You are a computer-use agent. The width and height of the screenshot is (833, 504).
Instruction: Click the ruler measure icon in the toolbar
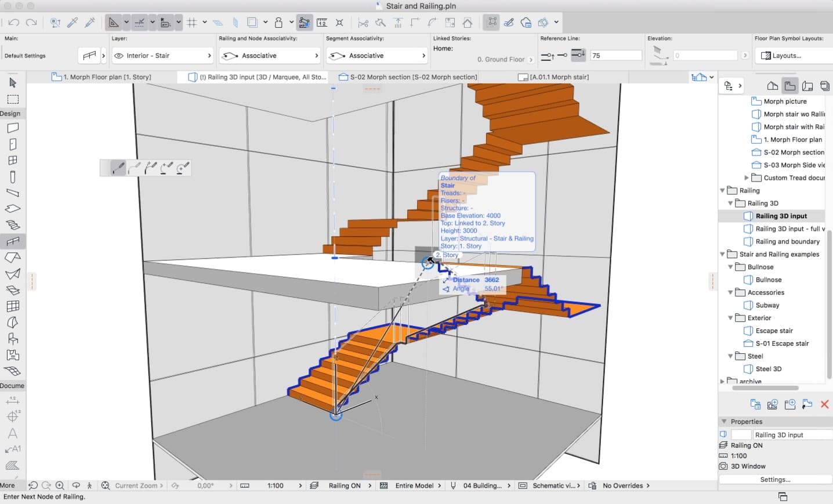click(322, 23)
